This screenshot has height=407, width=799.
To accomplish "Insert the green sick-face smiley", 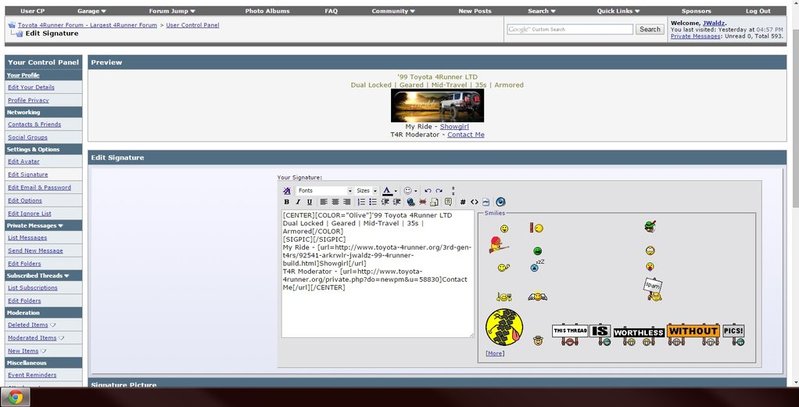I will coord(537,251).
